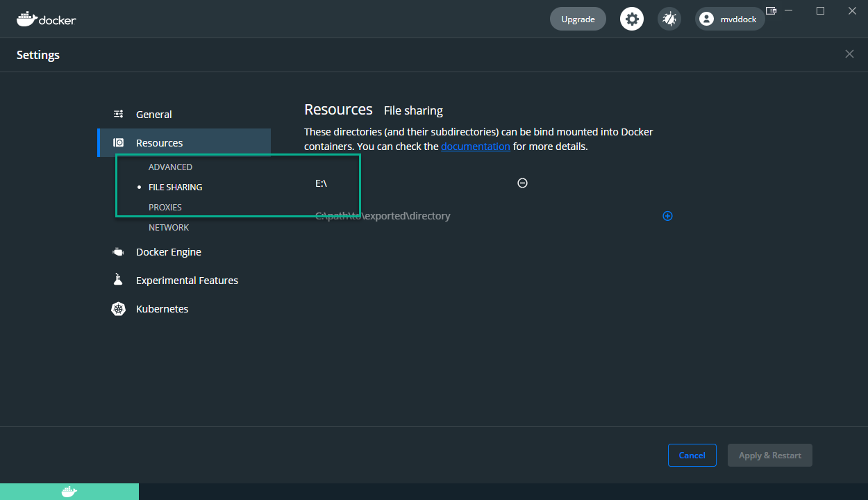The height and width of the screenshot is (500, 868).
Task: Click the settings gear in the title bar
Action: point(631,19)
